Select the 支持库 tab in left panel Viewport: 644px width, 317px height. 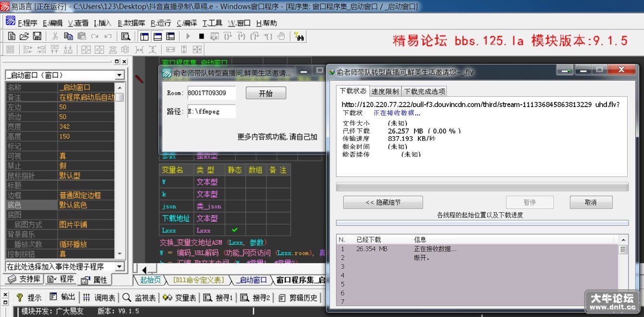click(x=24, y=279)
